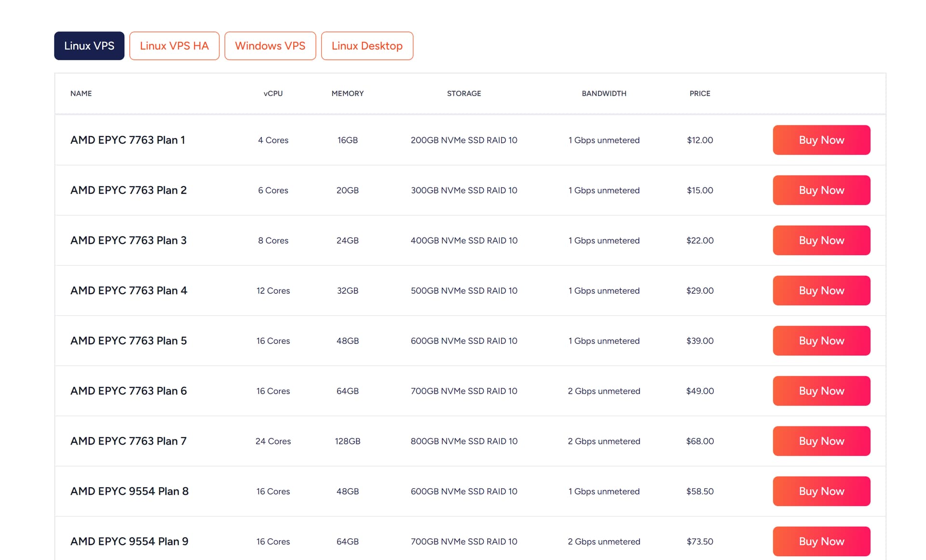Screen dimensions: 926x560
Task: Click Buy Now for EPYC 9554 Plan 9
Action: click(x=821, y=541)
